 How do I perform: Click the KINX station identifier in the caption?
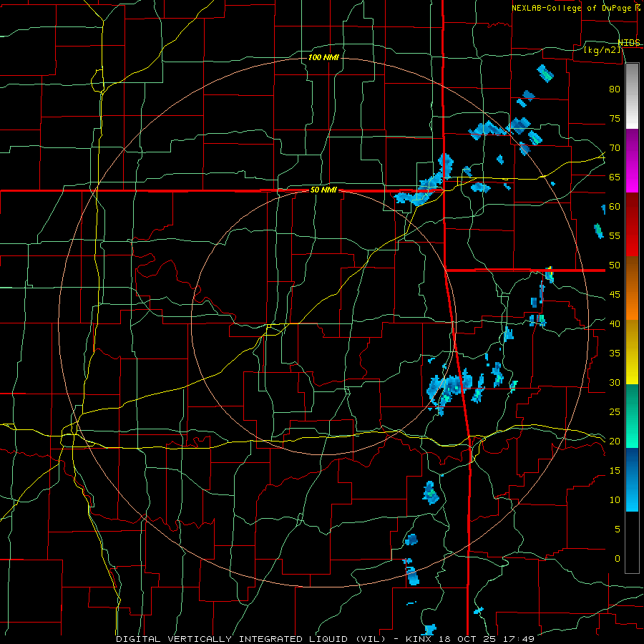coord(418,639)
